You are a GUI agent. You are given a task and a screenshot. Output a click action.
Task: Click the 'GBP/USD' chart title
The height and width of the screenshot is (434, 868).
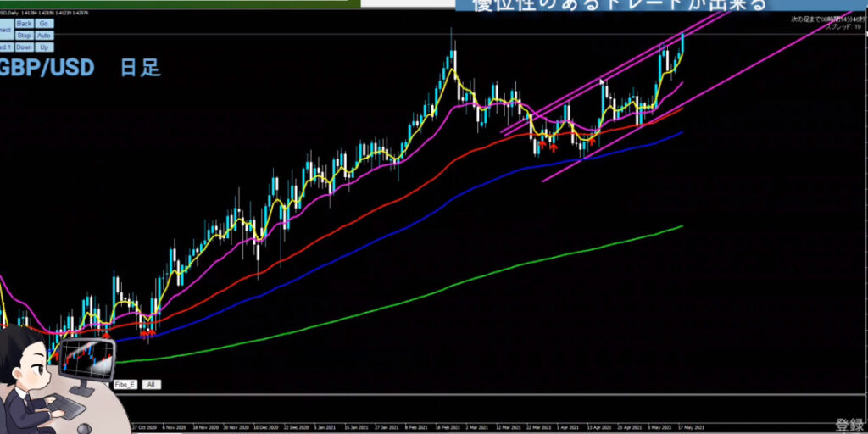pyautogui.click(x=47, y=68)
